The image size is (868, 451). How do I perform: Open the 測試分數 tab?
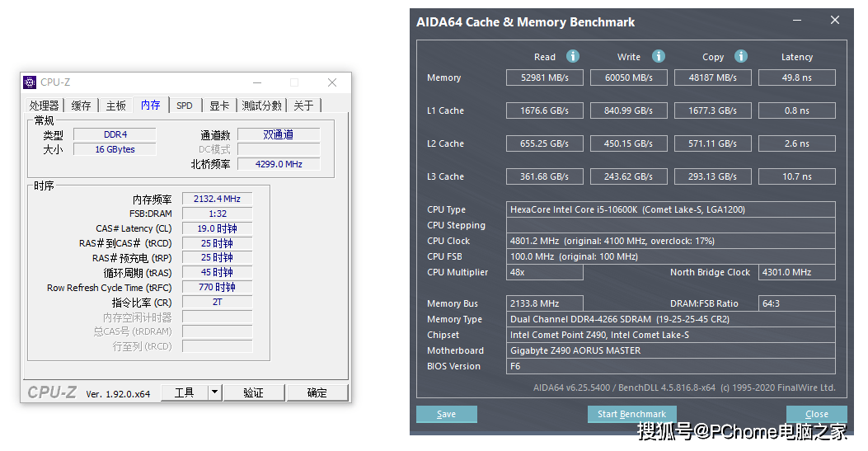(262, 106)
